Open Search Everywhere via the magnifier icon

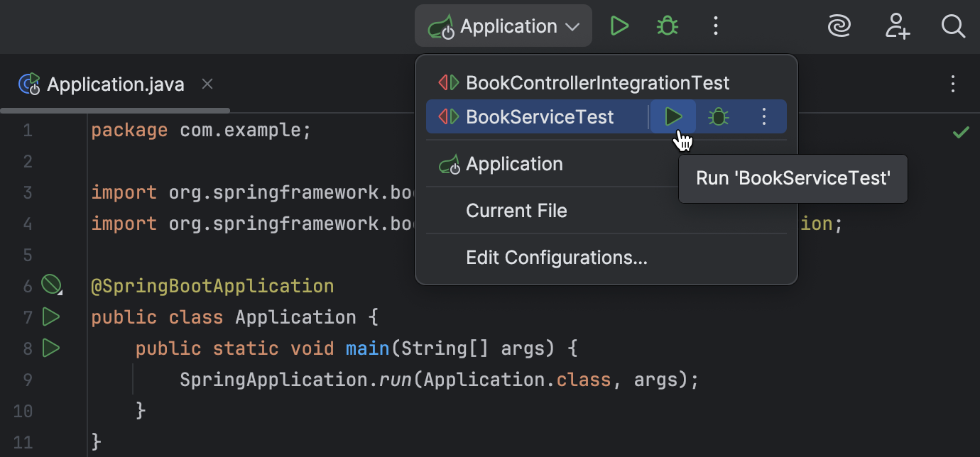coord(954,26)
